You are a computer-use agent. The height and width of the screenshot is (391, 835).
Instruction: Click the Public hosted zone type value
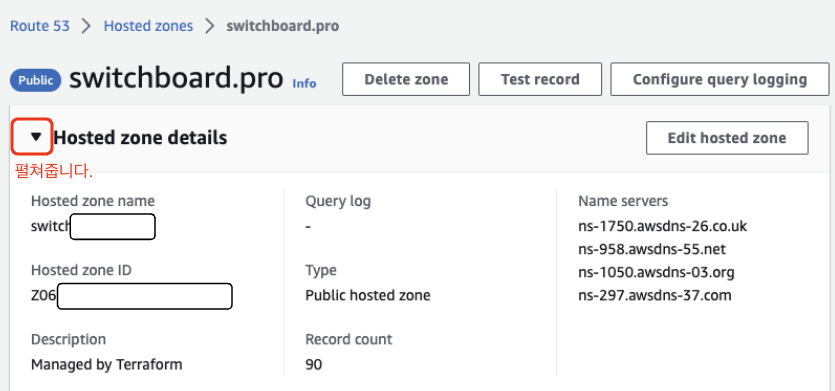tap(367, 295)
